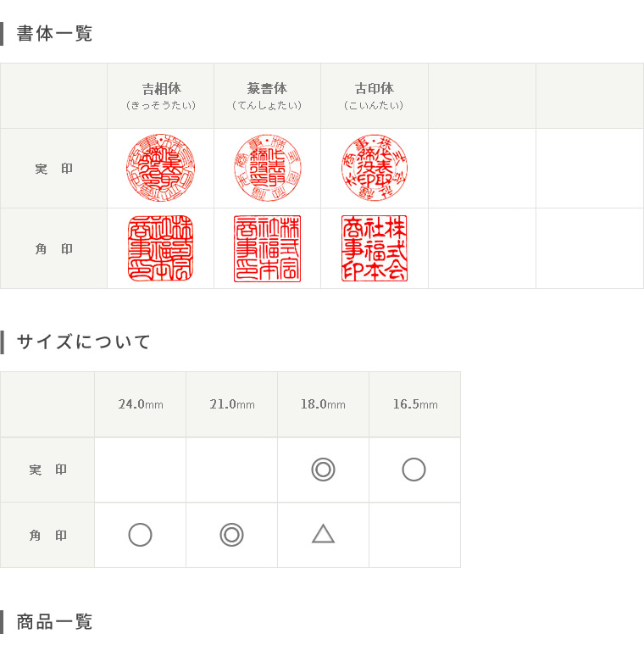The image size is (644, 656).
Task: Click the 篆書体 column header
Action: pos(267,96)
